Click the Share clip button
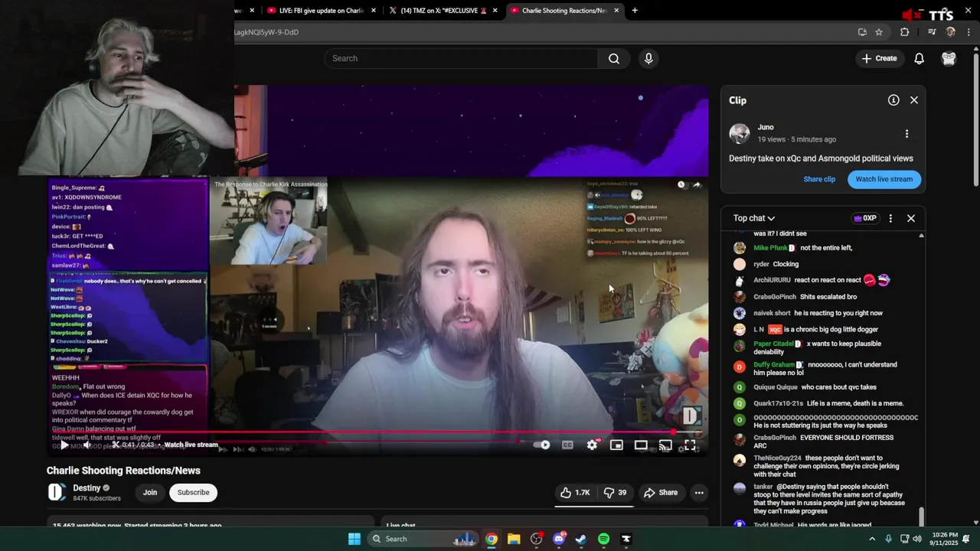The width and height of the screenshot is (980, 551). (x=819, y=179)
